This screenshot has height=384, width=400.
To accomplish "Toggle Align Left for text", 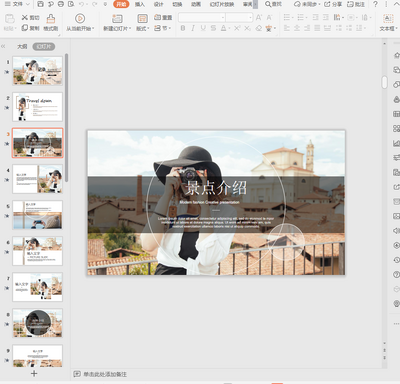I will [x=287, y=28].
